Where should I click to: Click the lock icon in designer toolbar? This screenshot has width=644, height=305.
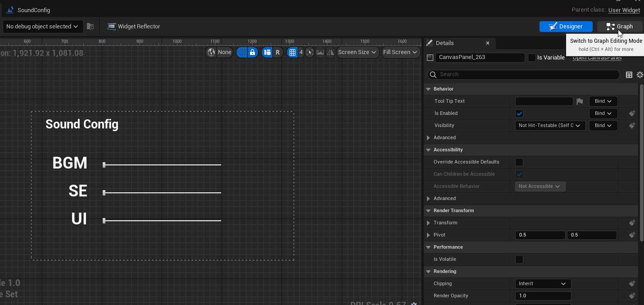[253, 52]
